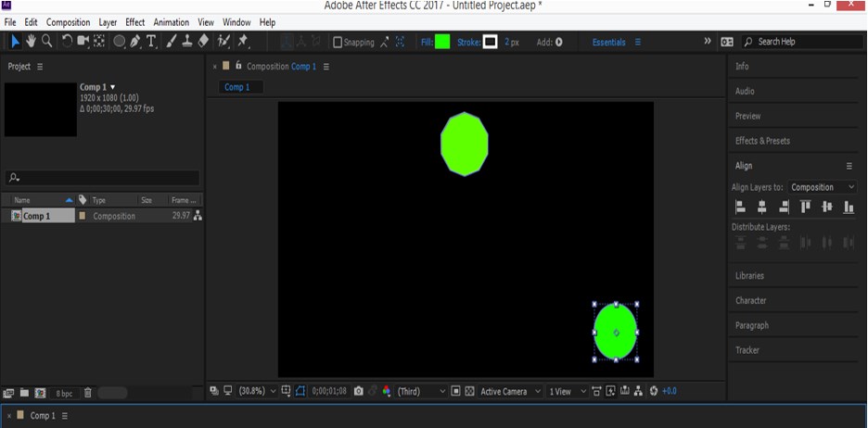Screen dimensions: 868x428
Task: Toggle Always Preview This View
Action: (215, 391)
